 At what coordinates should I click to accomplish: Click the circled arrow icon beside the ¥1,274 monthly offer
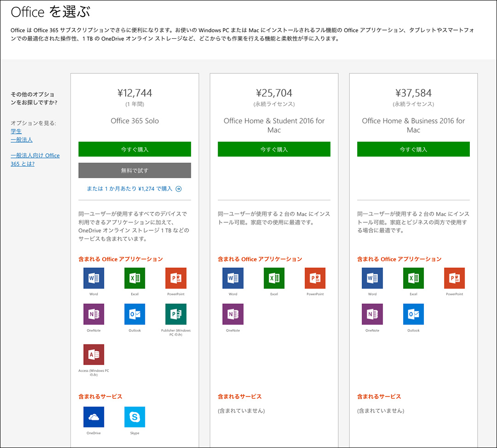pyautogui.click(x=179, y=189)
